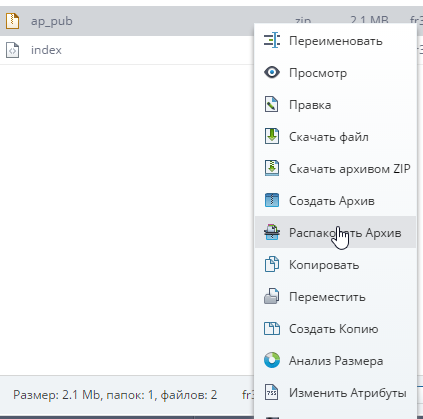Select the ap_pub zip file row
Screen dimensions: 423x419
click(x=127, y=21)
